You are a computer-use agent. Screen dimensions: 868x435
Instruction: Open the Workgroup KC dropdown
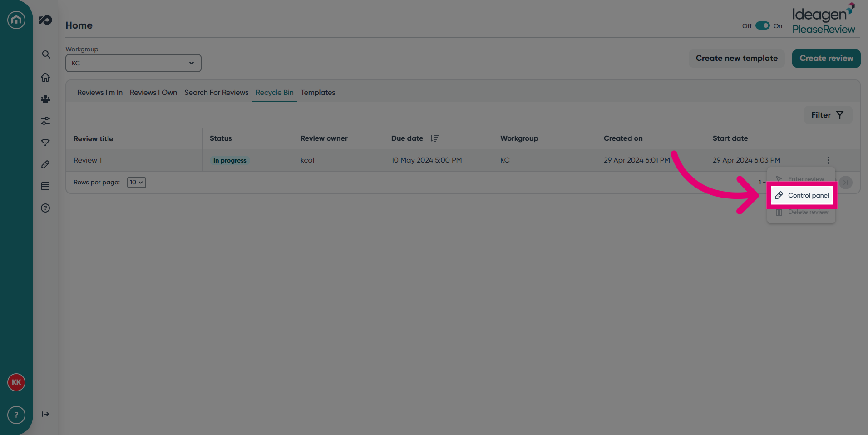(133, 63)
